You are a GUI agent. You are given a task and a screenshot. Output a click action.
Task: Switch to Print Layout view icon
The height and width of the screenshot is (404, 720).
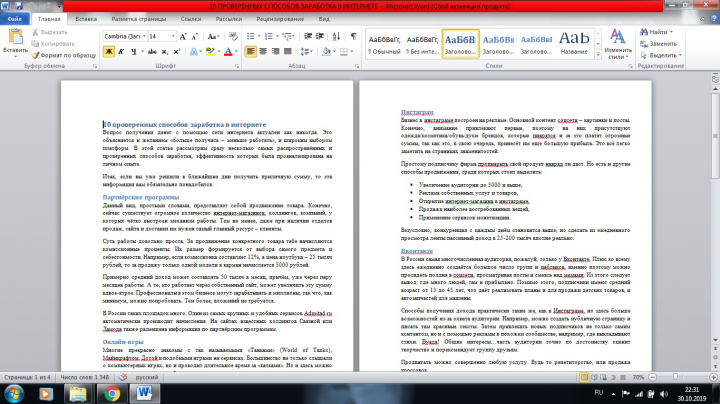pos(584,377)
